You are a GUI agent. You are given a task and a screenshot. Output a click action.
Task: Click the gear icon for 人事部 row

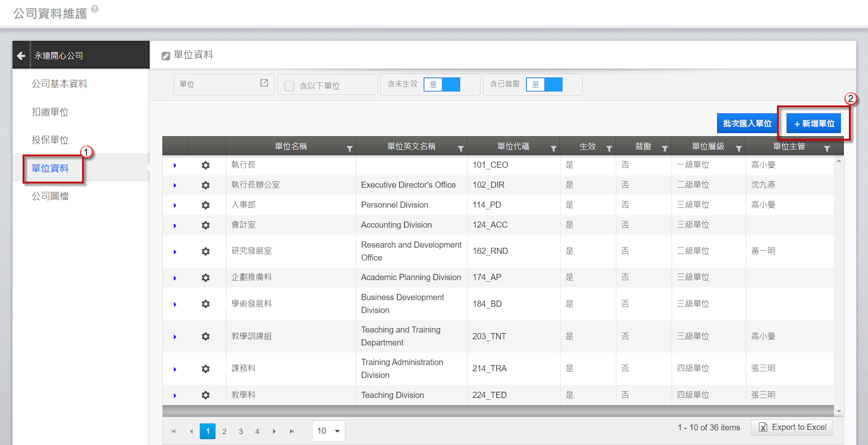click(206, 206)
